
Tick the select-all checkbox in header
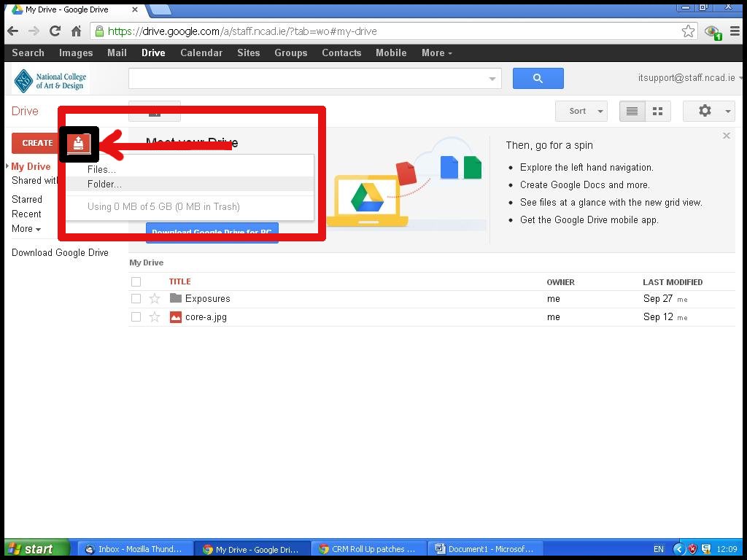click(136, 282)
